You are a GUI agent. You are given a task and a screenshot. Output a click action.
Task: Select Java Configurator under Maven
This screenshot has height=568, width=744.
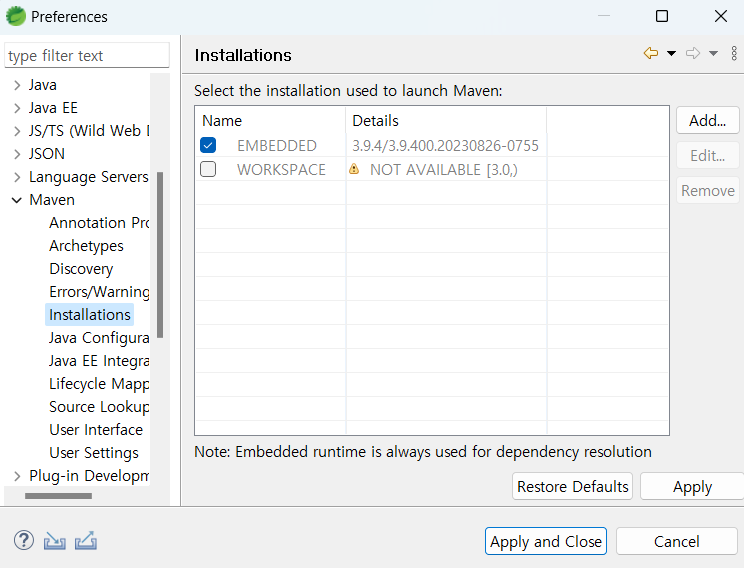99,338
